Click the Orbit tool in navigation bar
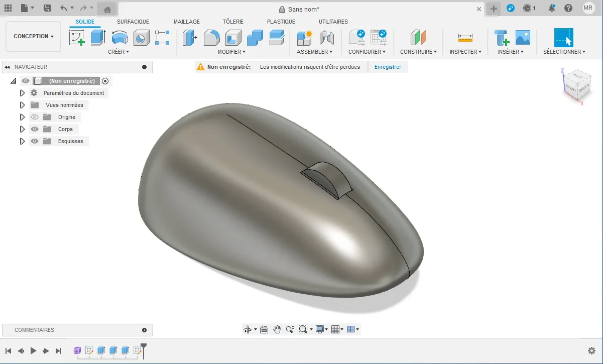The image size is (603, 364). coord(248,329)
